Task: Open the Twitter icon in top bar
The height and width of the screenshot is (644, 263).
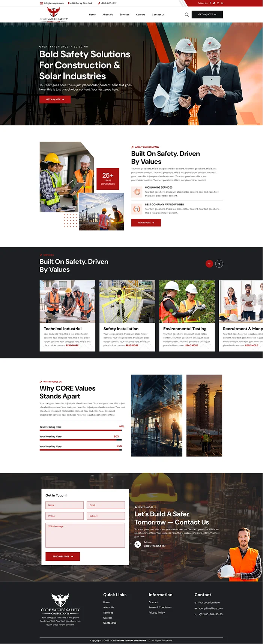Action: coord(214,3)
